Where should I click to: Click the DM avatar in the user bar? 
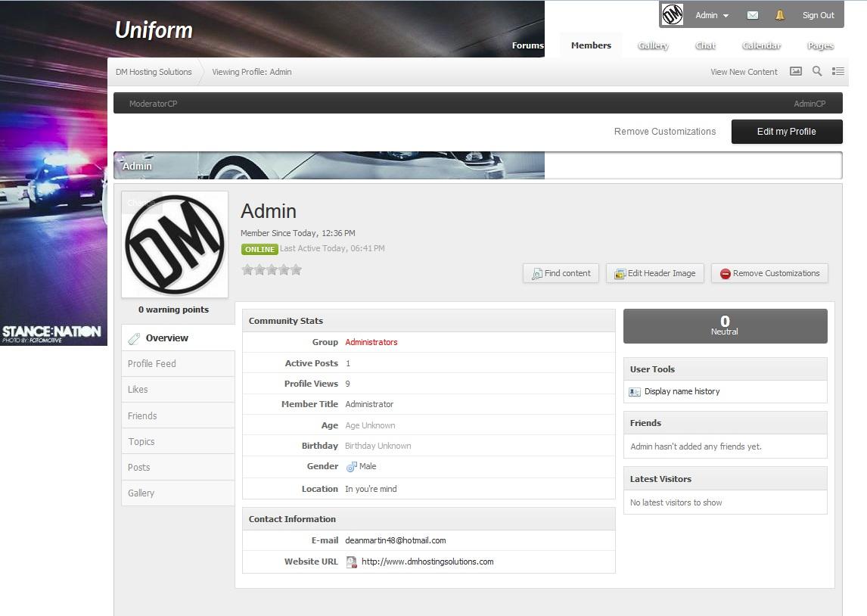click(673, 14)
